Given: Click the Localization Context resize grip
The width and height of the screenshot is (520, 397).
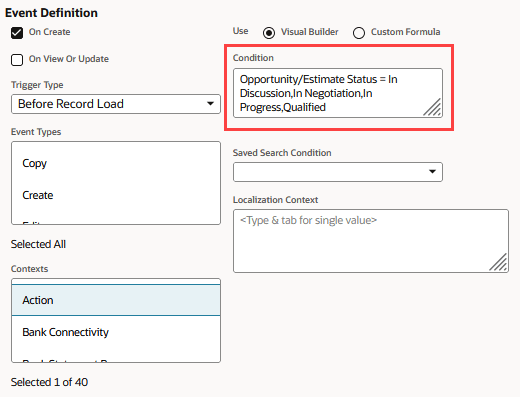Looking at the screenshot, I should tap(499, 262).
